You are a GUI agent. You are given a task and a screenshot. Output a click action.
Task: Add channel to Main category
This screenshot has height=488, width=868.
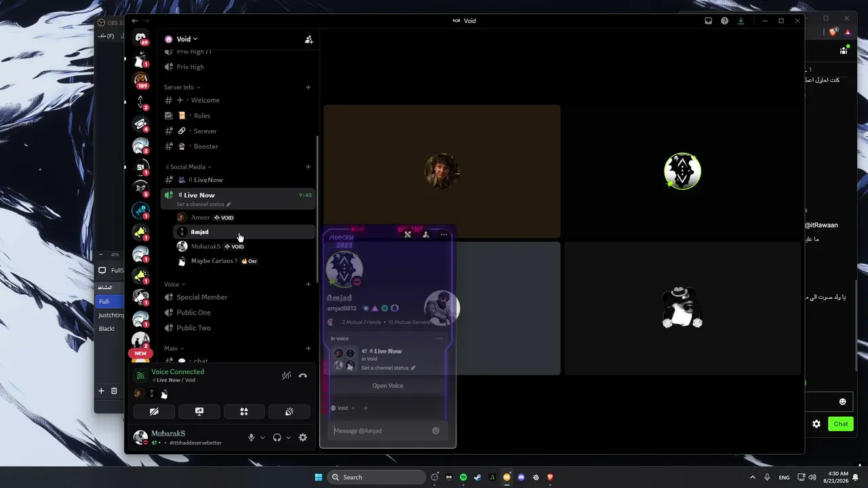pyautogui.click(x=308, y=348)
